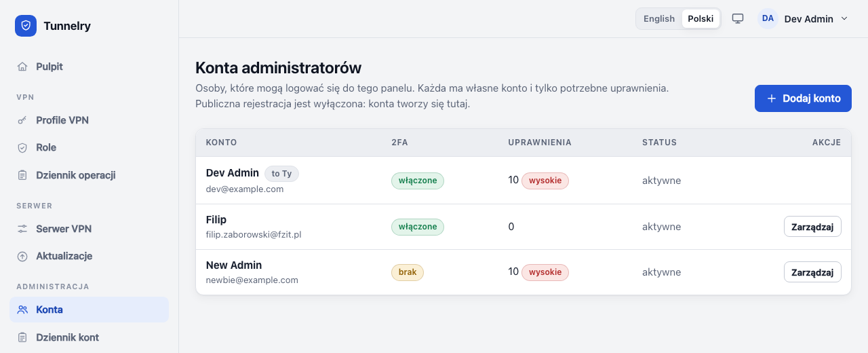Open Pulpit in the sidebar
The height and width of the screenshot is (353, 868).
(x=89, y=67)
